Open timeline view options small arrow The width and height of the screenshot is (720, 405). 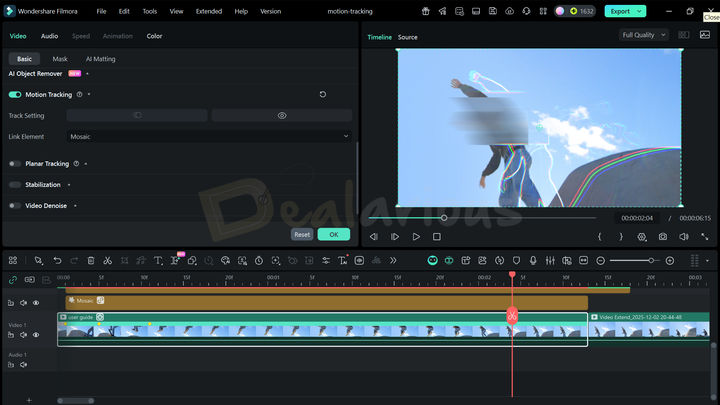point(707,261)
